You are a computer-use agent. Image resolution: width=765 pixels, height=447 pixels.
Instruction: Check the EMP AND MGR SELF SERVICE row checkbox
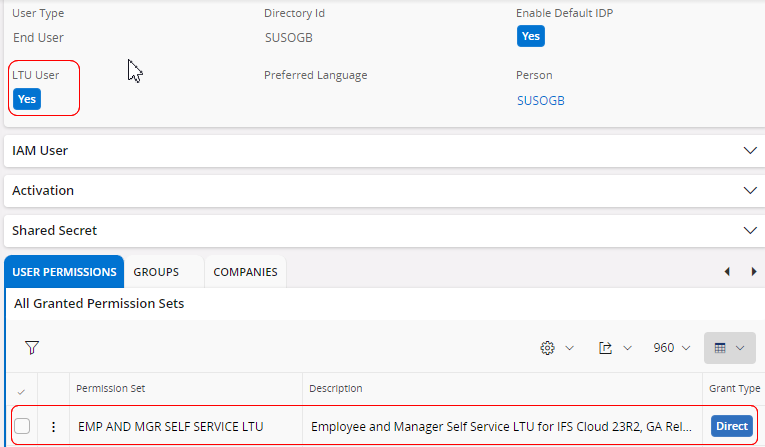coord(22,427)
